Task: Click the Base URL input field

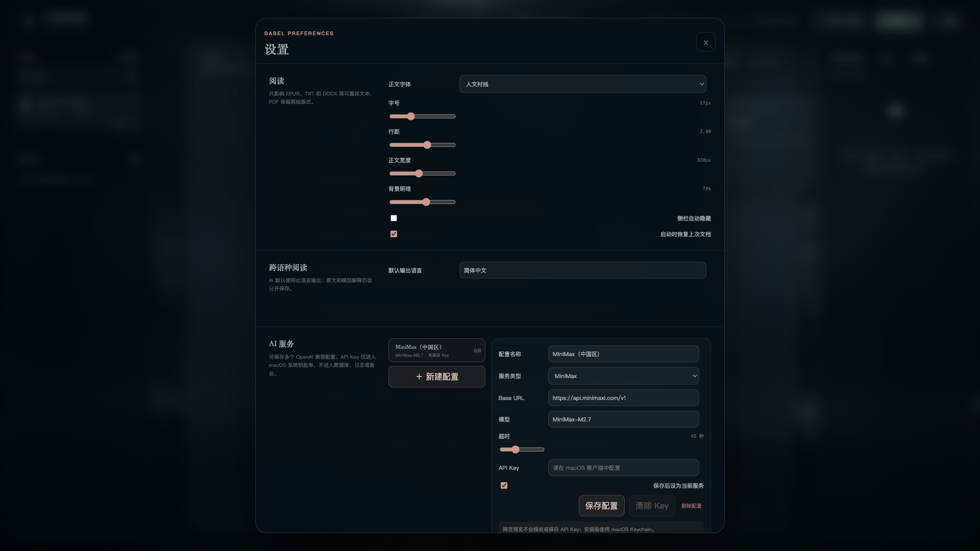Action: pyautogui.click(x=623, y=398)
